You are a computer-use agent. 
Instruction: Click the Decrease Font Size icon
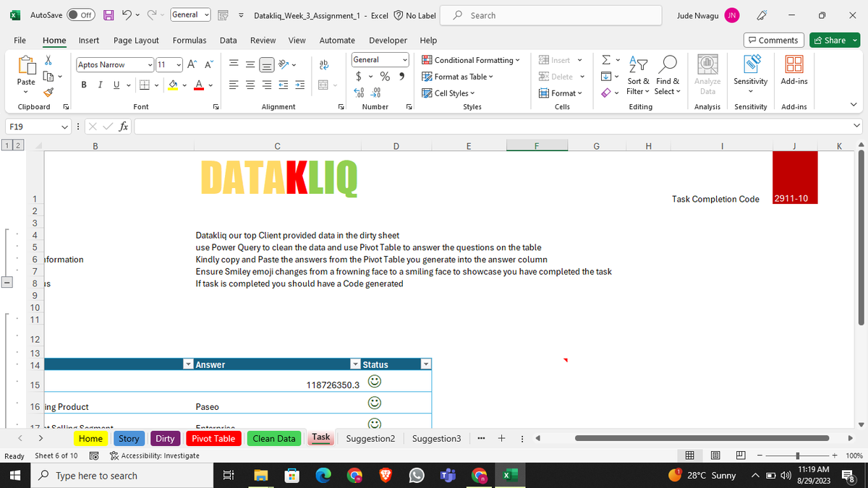pos(208,64)
